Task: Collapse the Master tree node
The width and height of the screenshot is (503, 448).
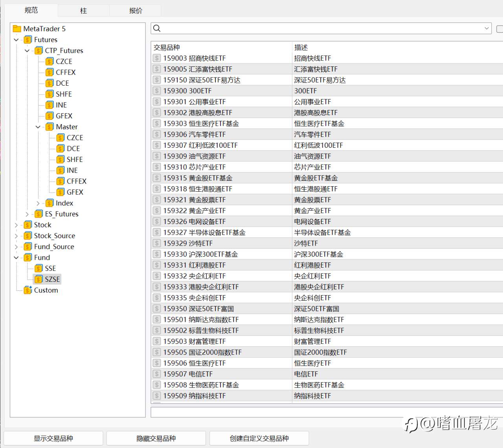Action: tap(38, 127)
